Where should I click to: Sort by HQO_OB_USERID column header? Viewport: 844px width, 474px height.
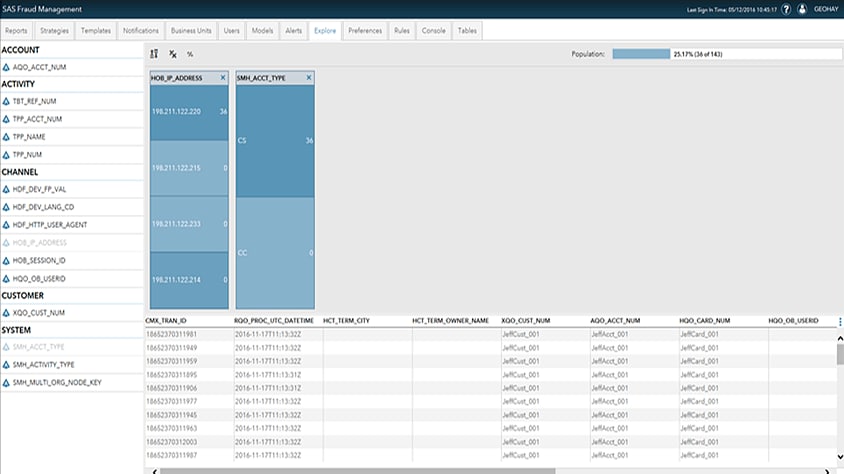pos(793,321)
